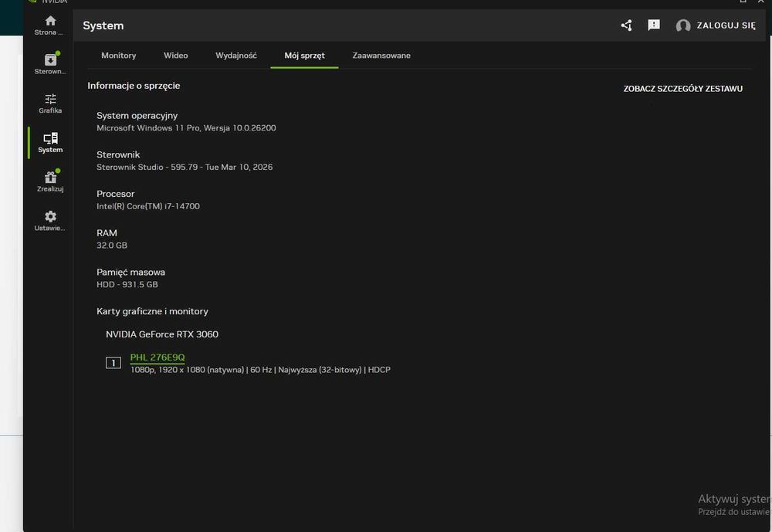Click the Windows 11 Pro version text

tap(186, 128)
